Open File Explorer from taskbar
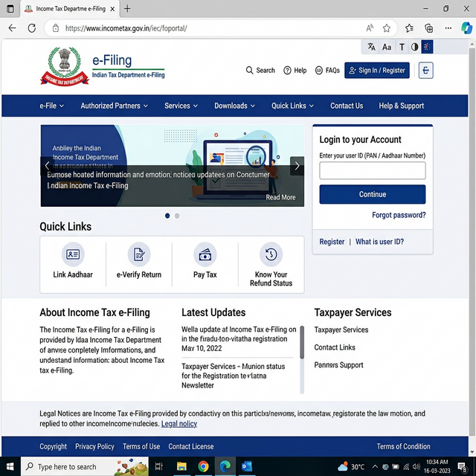The width and height of the screenshot is (476, 476). (x=181, y=466)
